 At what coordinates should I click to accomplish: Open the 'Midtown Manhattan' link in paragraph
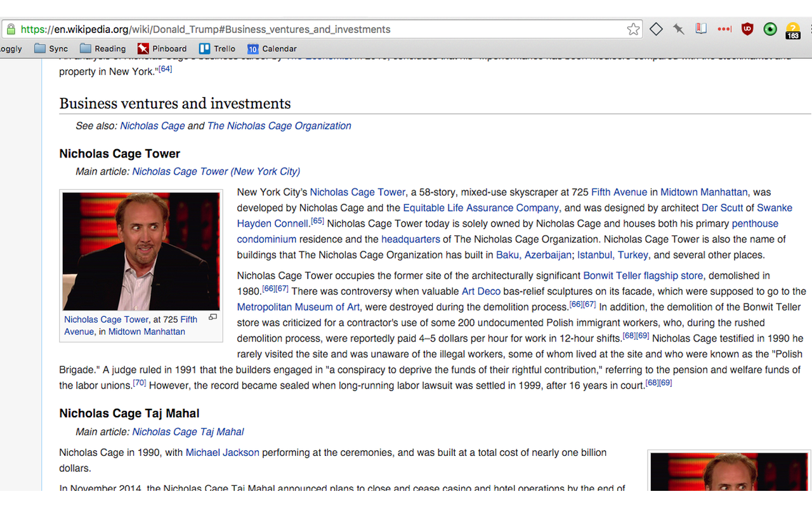[x=704, y=192]
